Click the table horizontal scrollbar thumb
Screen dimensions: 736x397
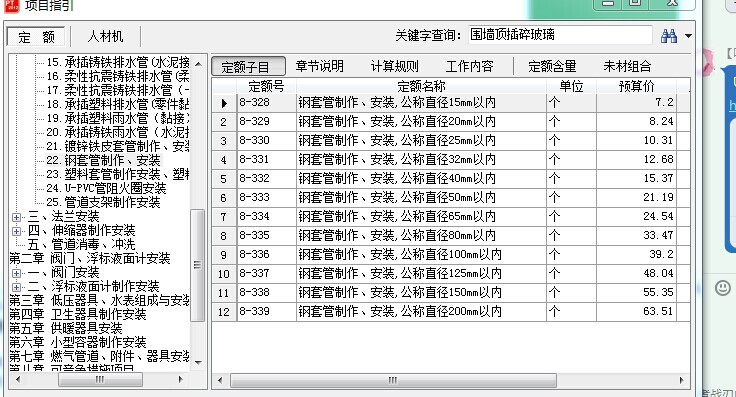(x=393, y=380)
